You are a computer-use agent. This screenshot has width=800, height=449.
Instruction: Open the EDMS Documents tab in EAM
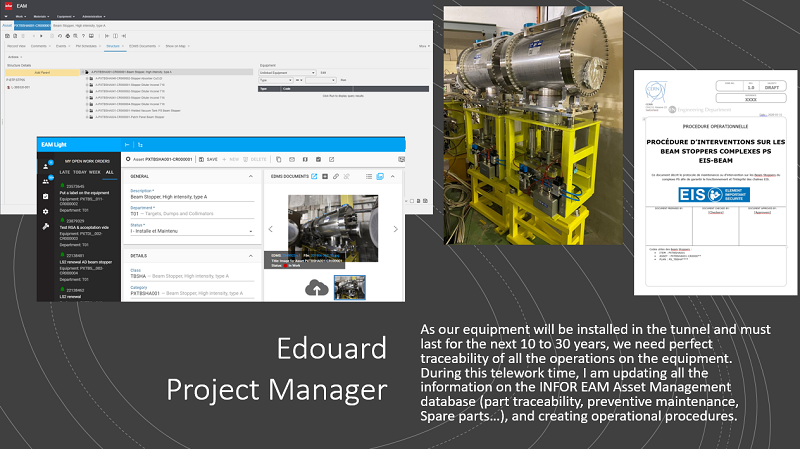[142, 46]
